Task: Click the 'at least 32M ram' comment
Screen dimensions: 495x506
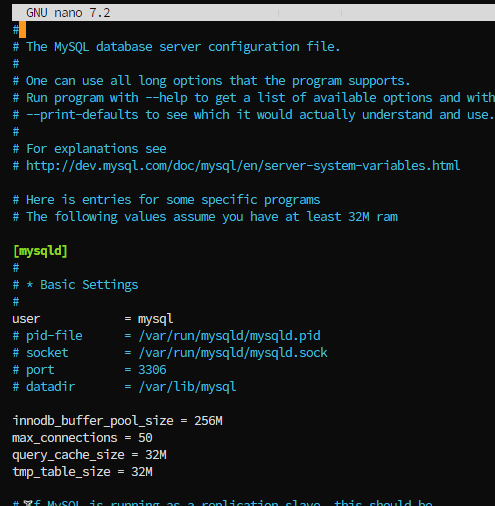Action: [x=341, y=217]
